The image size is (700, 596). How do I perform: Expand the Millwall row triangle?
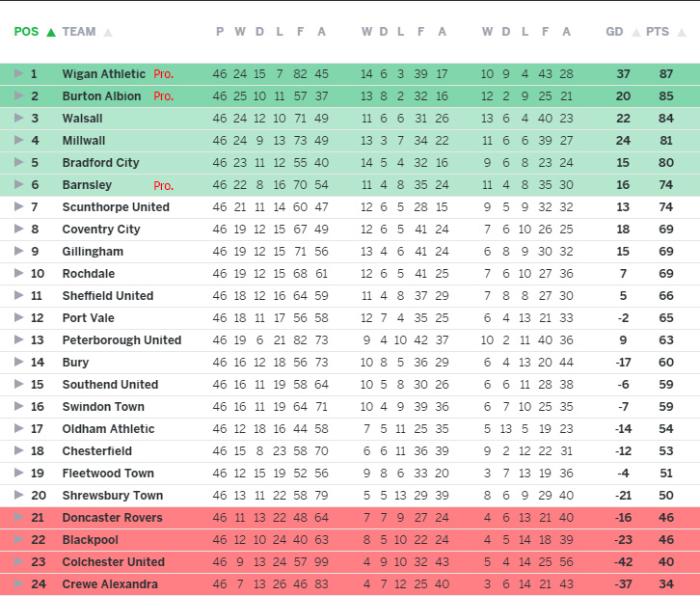coord(18,140)
